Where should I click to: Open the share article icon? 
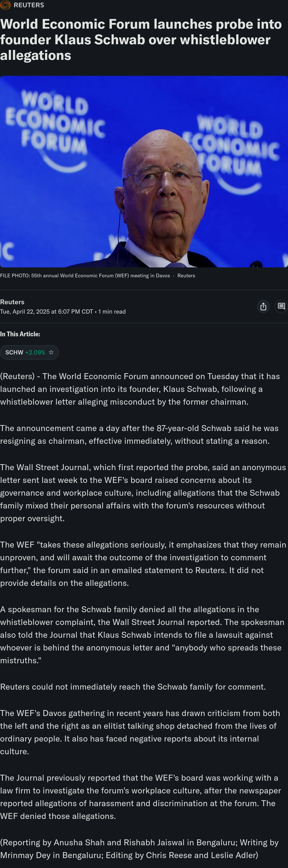click(x=263, y=306)
